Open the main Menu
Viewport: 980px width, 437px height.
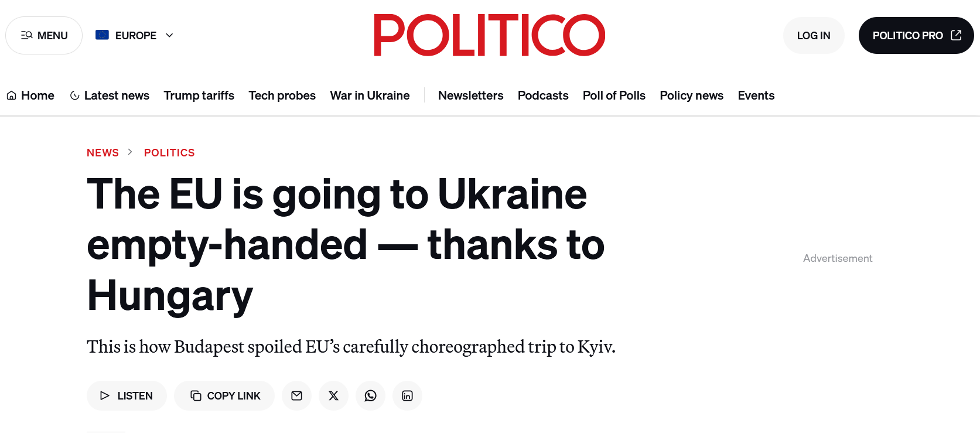(44, 36)
